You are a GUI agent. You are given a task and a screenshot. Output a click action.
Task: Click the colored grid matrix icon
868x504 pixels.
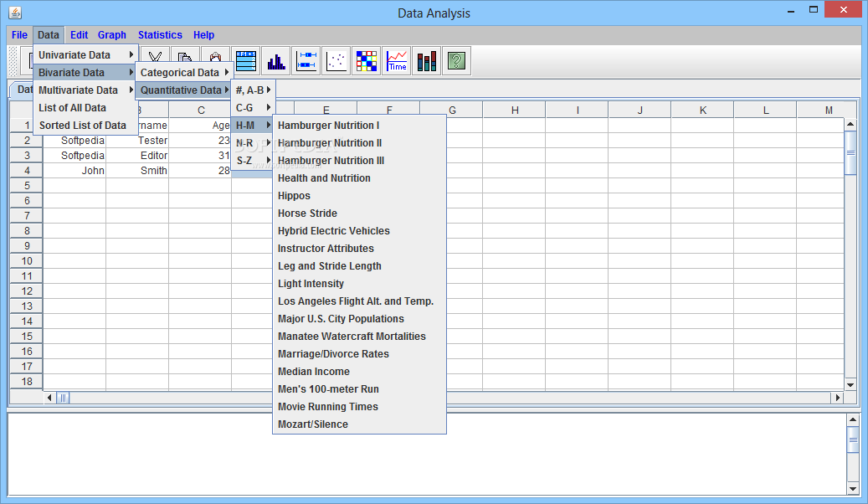367,60
